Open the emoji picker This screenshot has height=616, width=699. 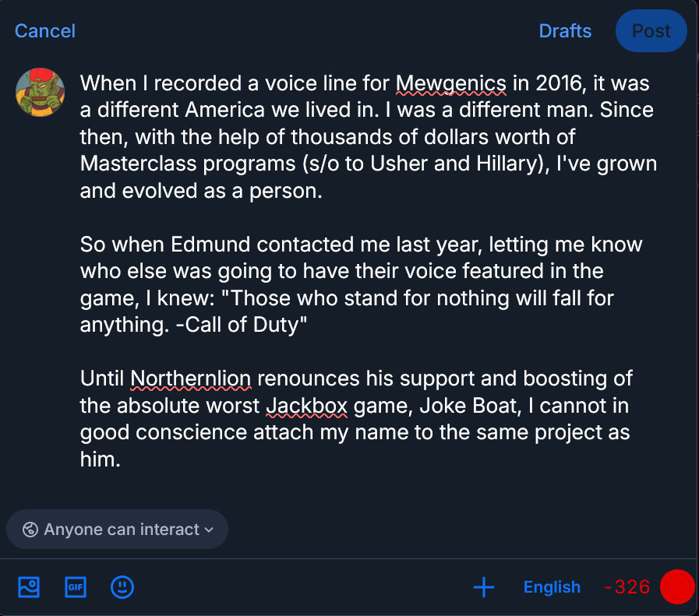pos(122,587)
